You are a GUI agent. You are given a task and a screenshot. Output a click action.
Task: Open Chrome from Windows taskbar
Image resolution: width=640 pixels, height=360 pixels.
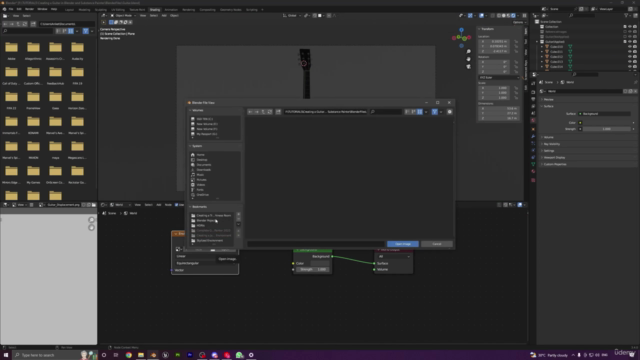(x=129, y=355)
